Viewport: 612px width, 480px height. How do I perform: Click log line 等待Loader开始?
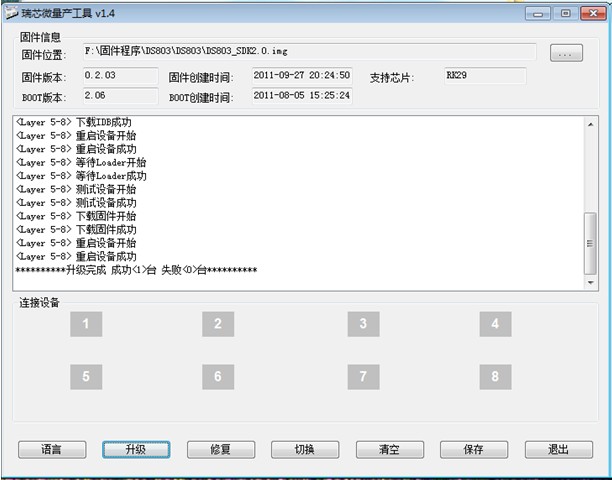(81, 163)
